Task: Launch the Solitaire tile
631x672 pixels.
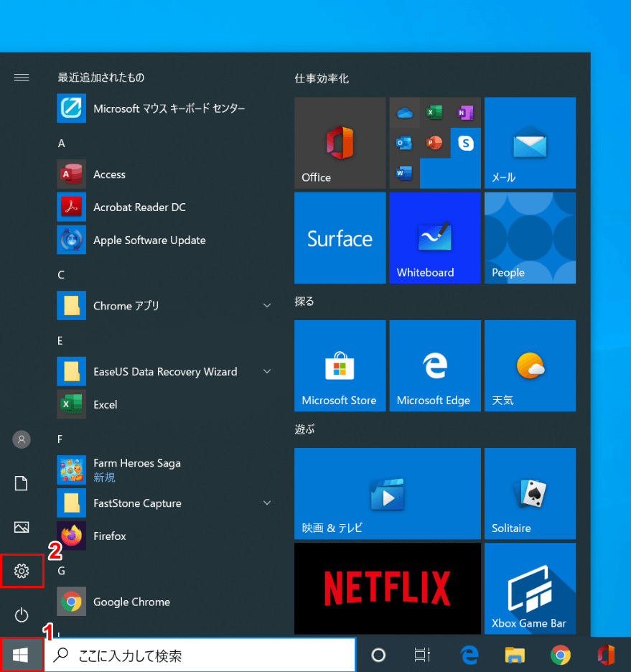Action: point(530,493)
